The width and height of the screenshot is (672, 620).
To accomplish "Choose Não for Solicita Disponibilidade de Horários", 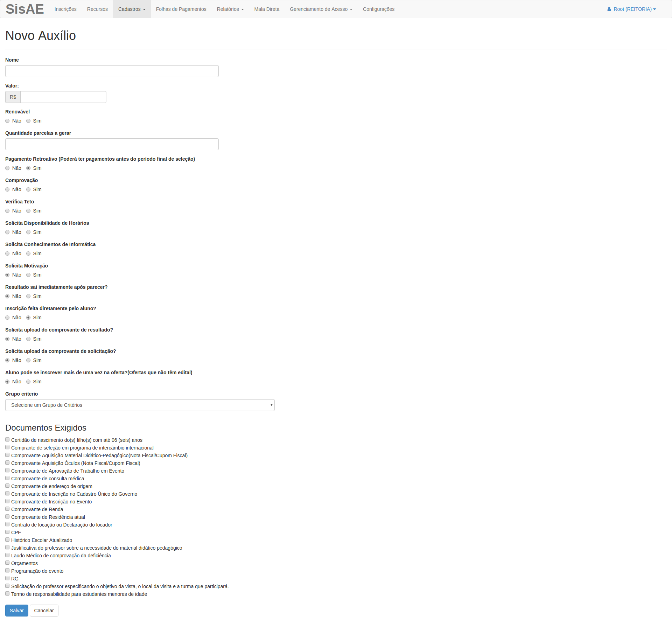I will [7, 232].
